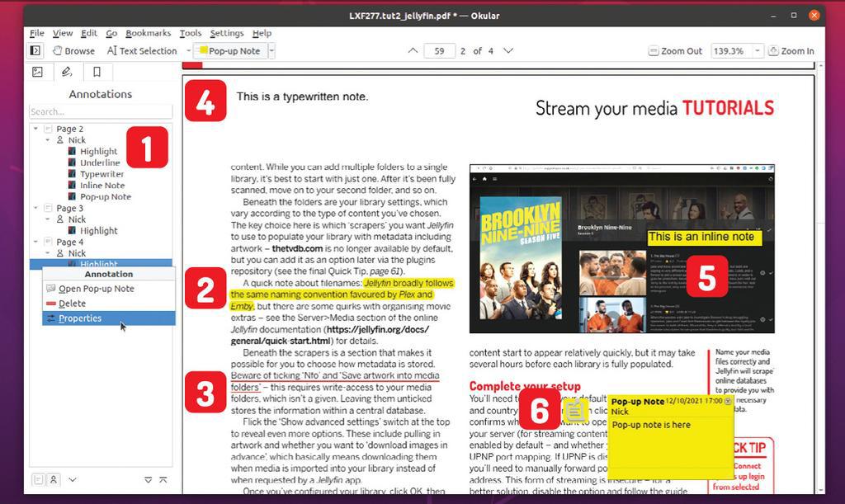The width and height of the screenshot is (845, 504).
Task: Switch to the Annotations sidebar tab
Action: point(67,72)
